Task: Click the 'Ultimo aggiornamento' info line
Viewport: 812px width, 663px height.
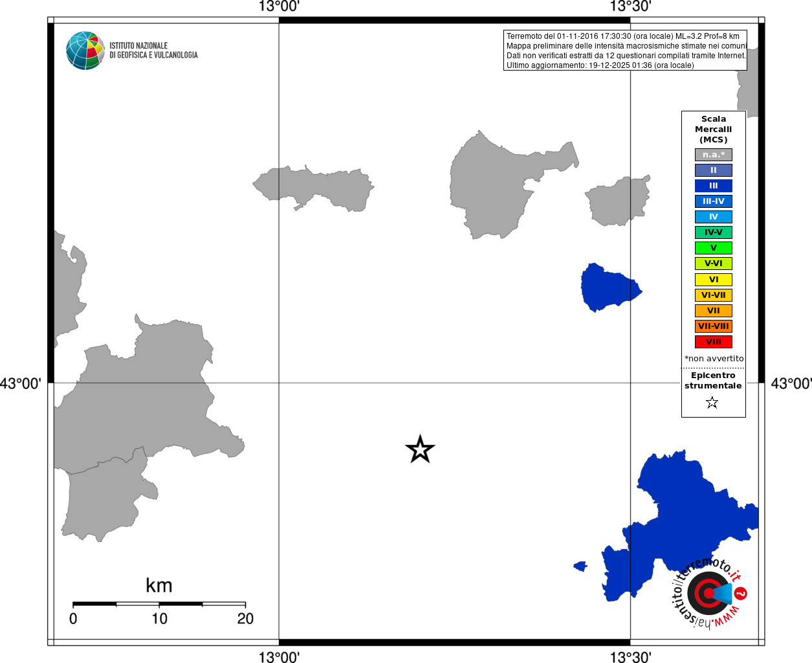Action: pyautogui.click(x=600, y=65)
